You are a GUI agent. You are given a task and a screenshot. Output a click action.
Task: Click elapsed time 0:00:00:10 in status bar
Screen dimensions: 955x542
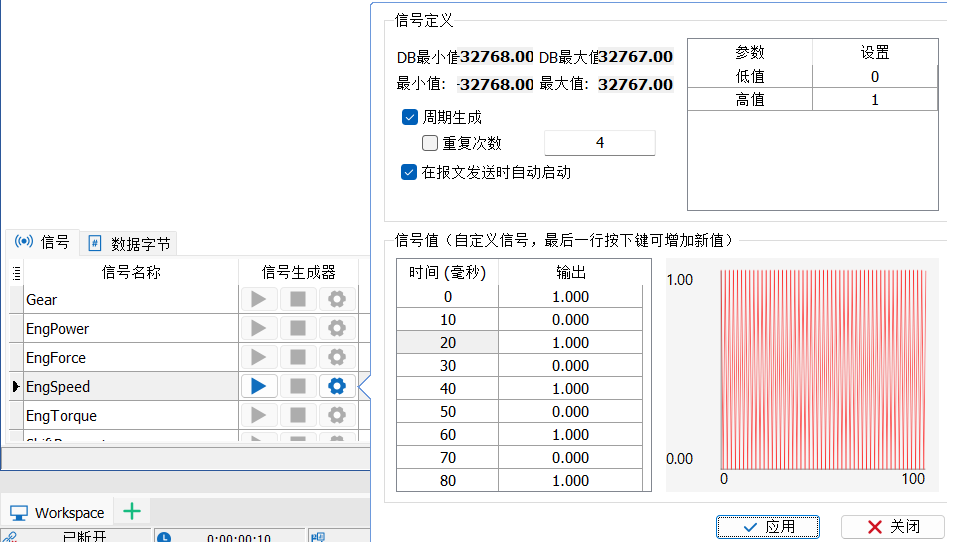239,538
